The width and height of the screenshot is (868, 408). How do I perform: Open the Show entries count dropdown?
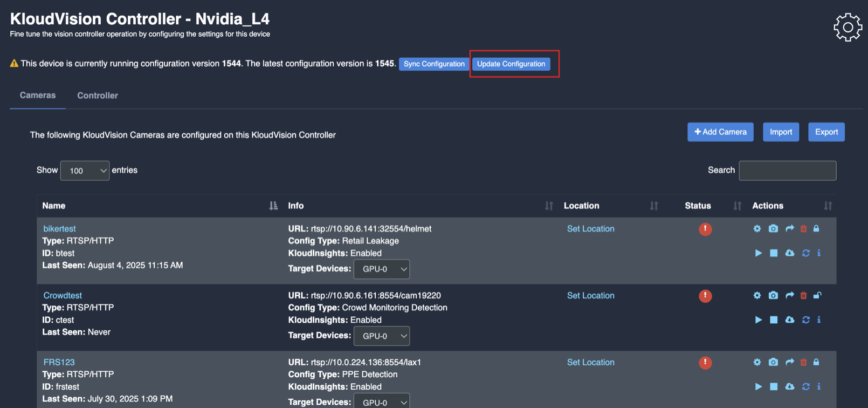85,171
